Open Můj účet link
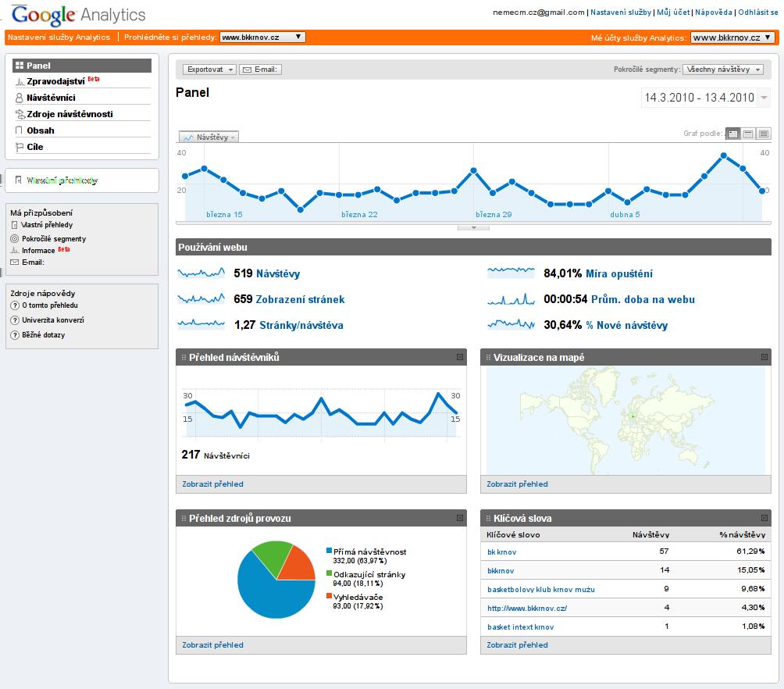This screenshot has height=689, width=784. coord(673,12)
